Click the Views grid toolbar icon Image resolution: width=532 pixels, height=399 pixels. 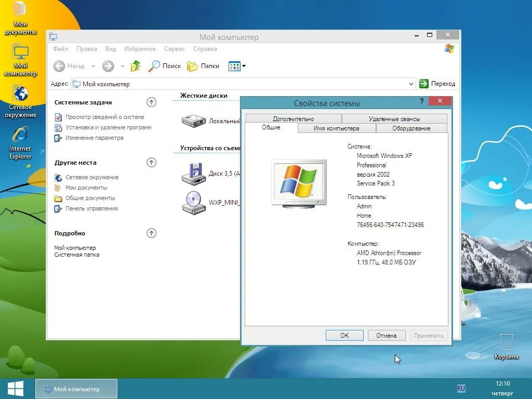point(234,66)
